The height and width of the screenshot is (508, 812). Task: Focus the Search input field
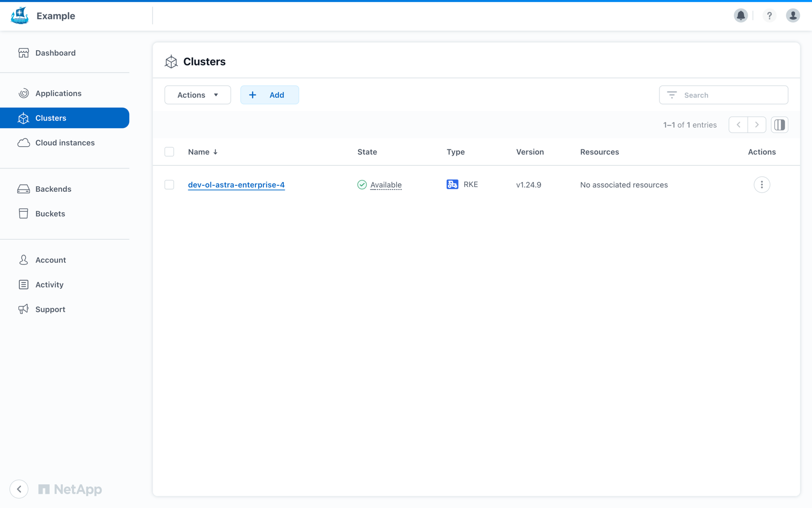pyautogui.click(x=731, y=95)
